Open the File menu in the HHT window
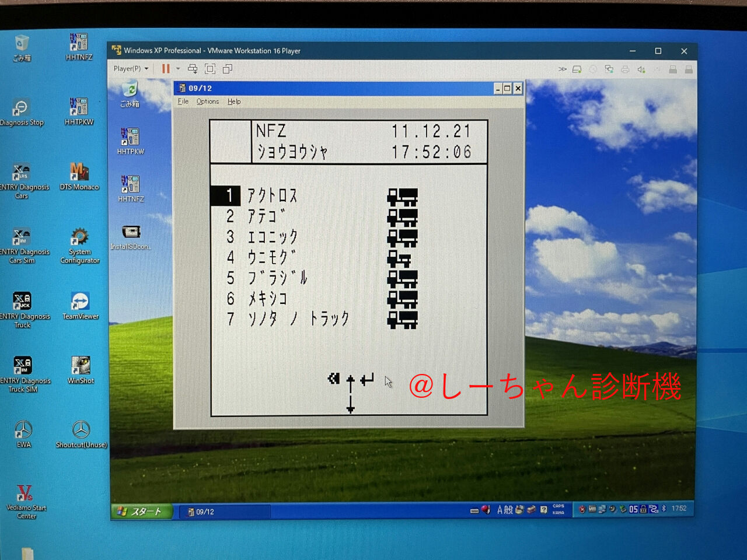The width and height of the screenshot is (747, 560). (182, 101)
